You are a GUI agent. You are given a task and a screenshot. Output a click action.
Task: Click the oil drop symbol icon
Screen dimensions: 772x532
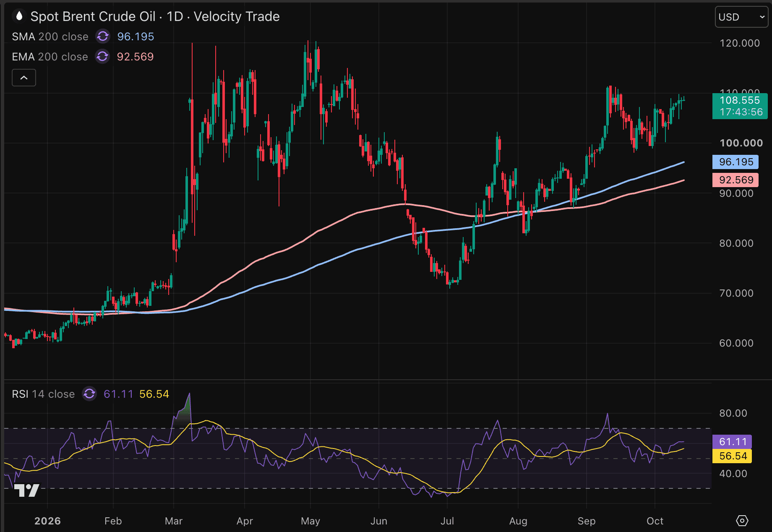(19, 16)
